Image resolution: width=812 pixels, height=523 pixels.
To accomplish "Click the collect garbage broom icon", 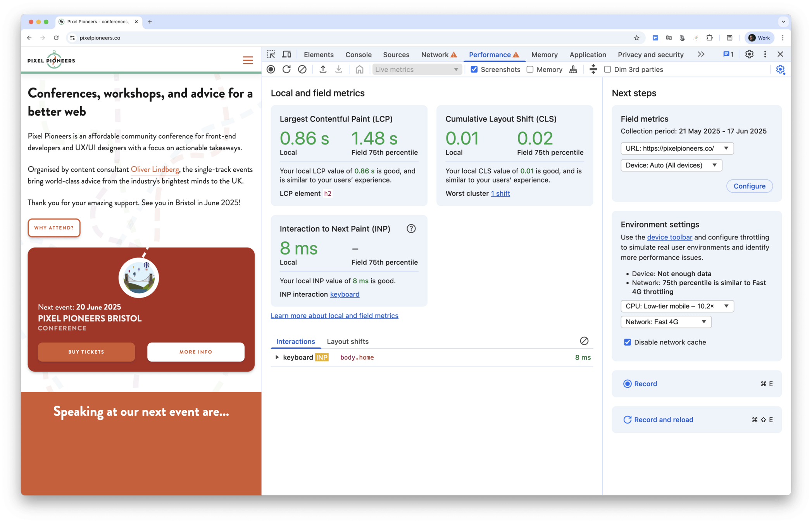I will (573, 69).
